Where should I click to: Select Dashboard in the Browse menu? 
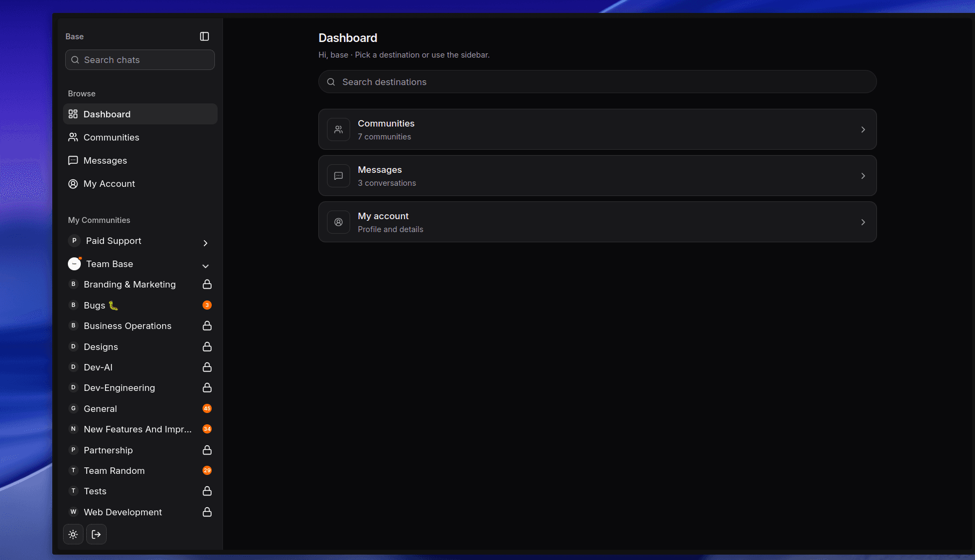pos(140,114)
